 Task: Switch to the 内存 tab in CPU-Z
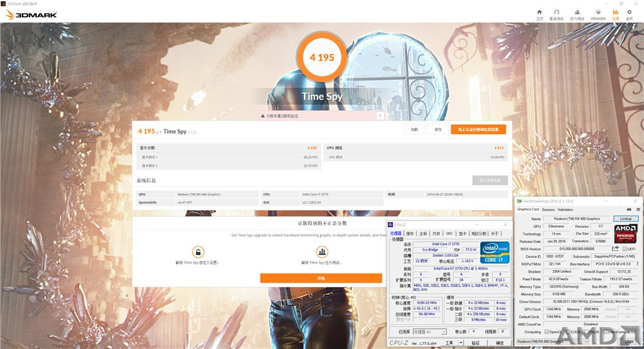pyautogui.click(x=436, y=234)
